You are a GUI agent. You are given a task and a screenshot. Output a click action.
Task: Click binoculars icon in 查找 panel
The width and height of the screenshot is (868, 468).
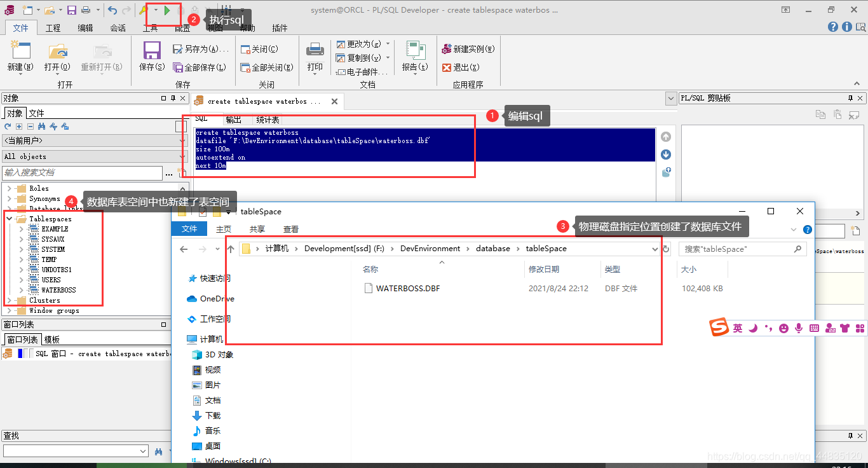158,451
